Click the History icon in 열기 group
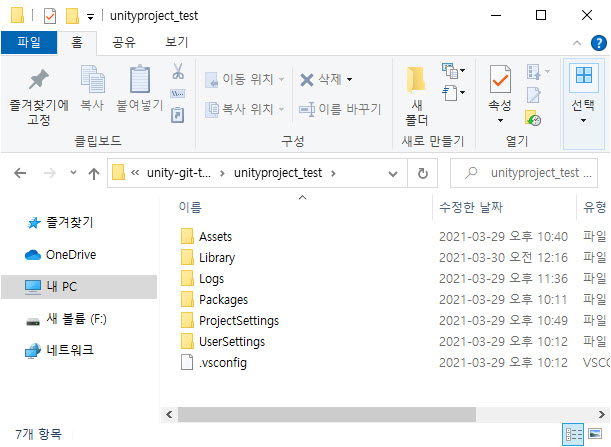This screenshot has height=447, width=611. coord(533,118)
